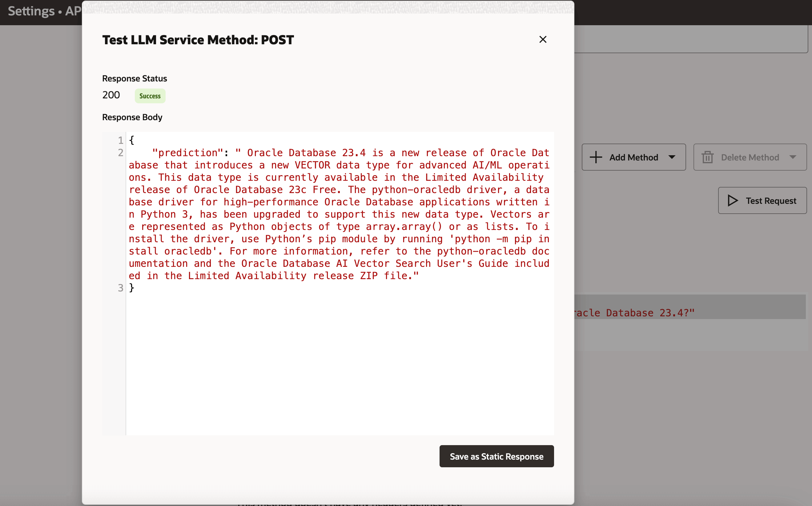This screenshot has width=812, height=506.
Task: Click the plus icon on Add Method
Action: point(596,157)
